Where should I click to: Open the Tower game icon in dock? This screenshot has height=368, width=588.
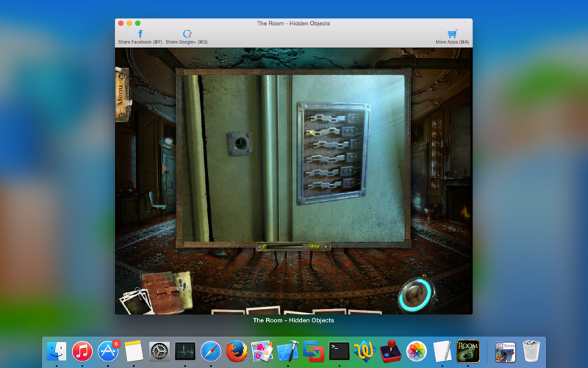505,352
